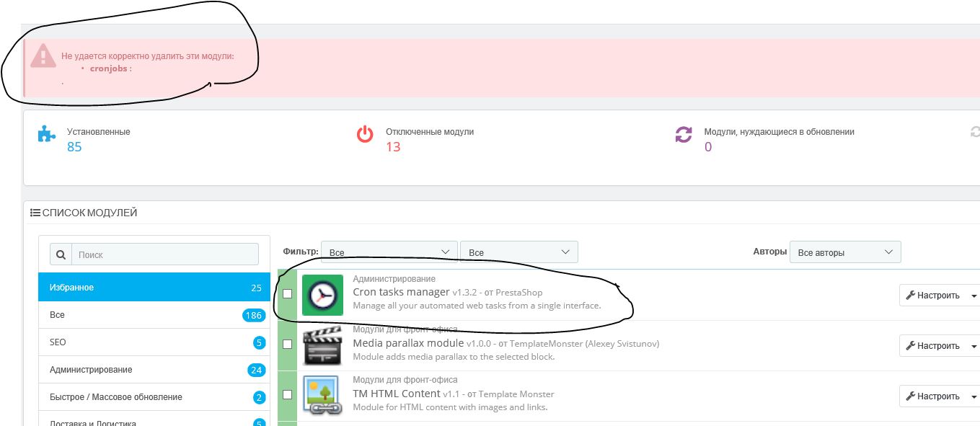Tick the Media parallax module checkbox

pyautogui.click(x=287, y=345)
